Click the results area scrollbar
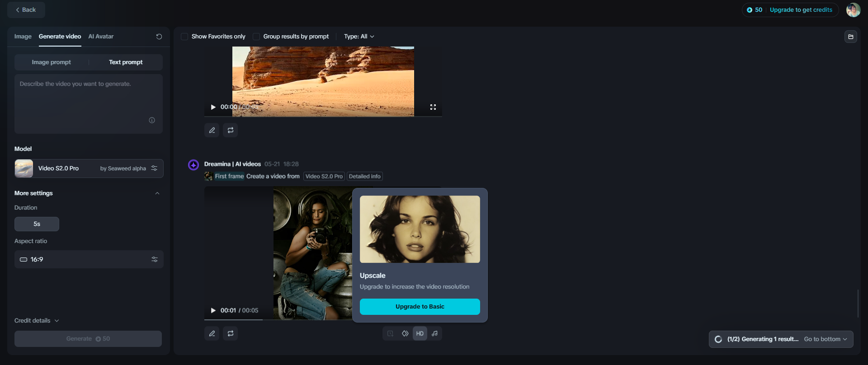Image resolution: width=868 pixels, height=365 pixels. click(858, 304)
